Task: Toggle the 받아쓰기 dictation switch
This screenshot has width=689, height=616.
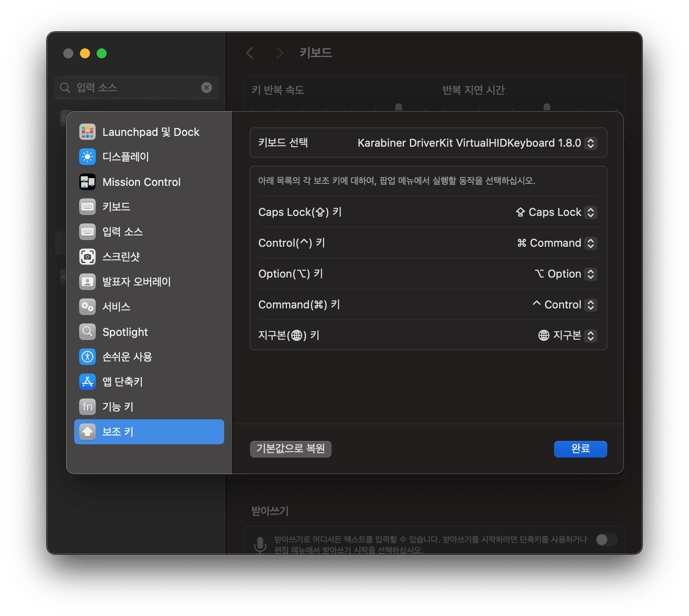Action: coord(606,540)
